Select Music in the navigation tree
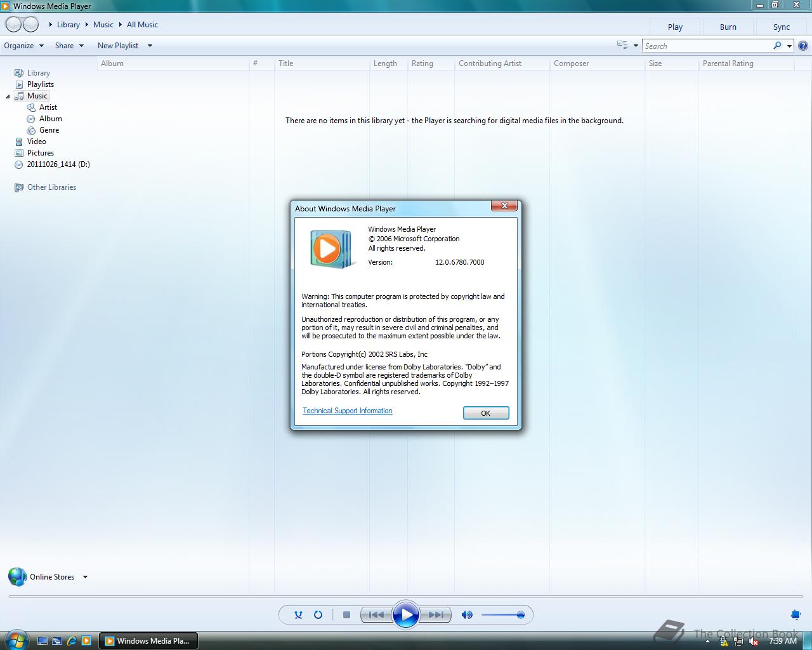Viewport: 812px width, 650px height. pos(37,96)
